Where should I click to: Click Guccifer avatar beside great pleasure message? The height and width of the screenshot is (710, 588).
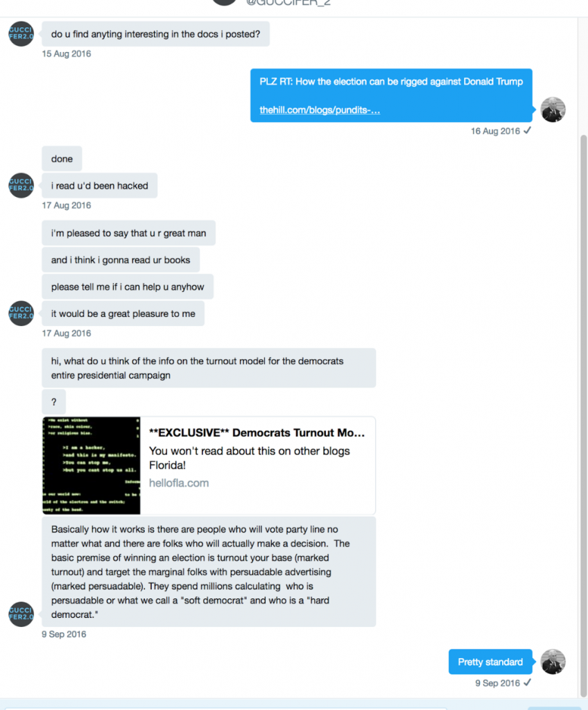click(21, 313)
